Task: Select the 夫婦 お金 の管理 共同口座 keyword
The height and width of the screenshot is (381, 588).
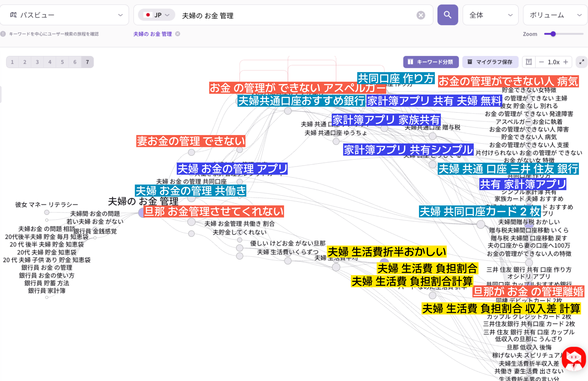Action: pyautogui.click(x=192, y=181)
